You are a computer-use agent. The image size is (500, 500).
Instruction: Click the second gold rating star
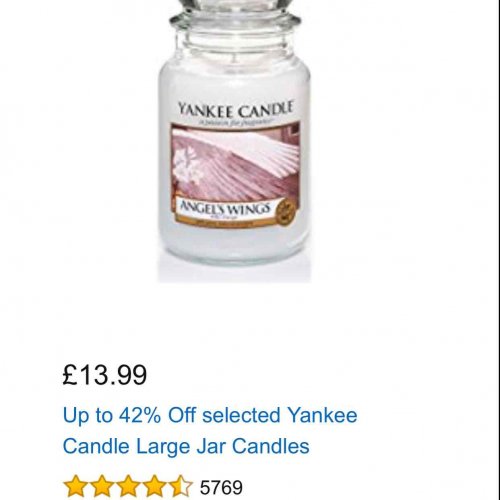(101, 486)
